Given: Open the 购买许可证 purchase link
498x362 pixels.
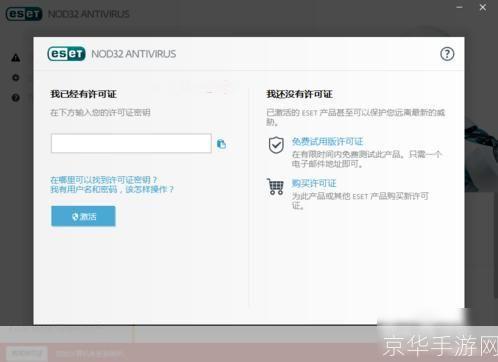Looking at the screenshot, I should pos(314,183).
